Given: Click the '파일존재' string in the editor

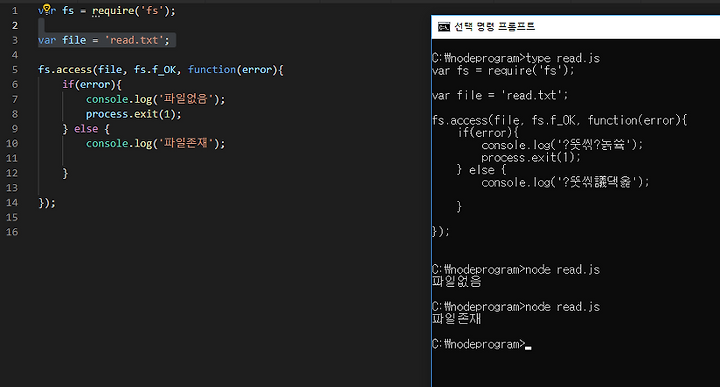Looking at the screenshot, I should pos(186,144).
